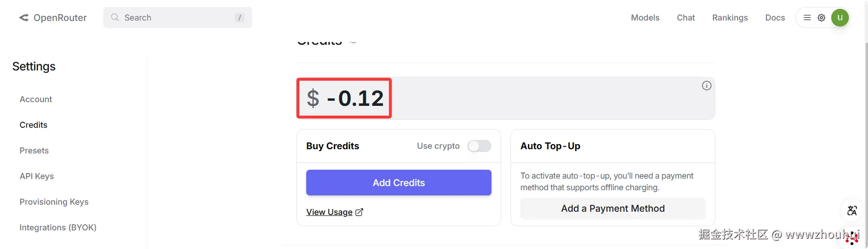Open the Docs link
868x249 pixels.
(775, 18)
